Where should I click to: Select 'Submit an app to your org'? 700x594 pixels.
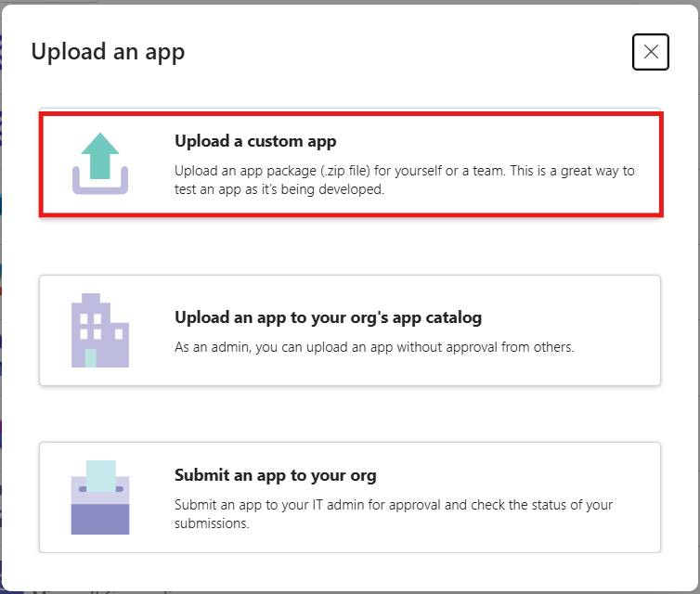276,475
